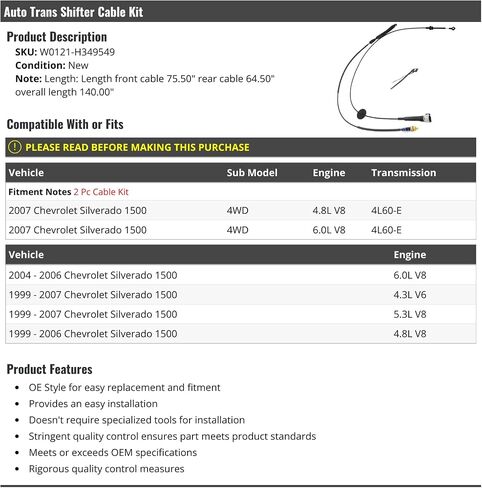Select the 2007 Silverado 1500 4.8L V8 row
The width and height of the screenshot is (482, 488).
(241, 210)
